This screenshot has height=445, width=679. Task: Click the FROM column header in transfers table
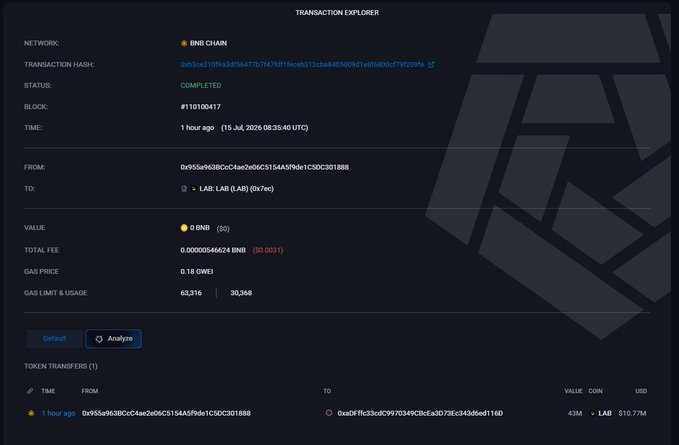tap(90, 391)
